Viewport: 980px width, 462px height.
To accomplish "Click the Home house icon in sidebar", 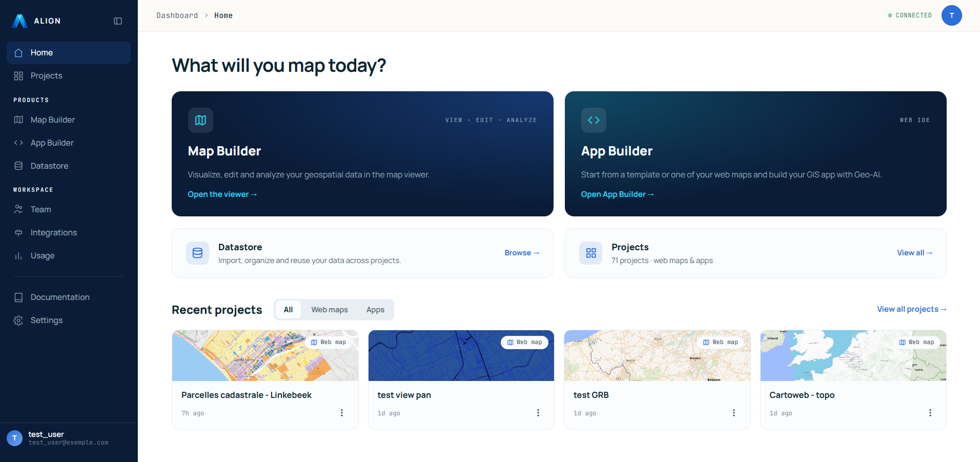I will click(18, 53).
